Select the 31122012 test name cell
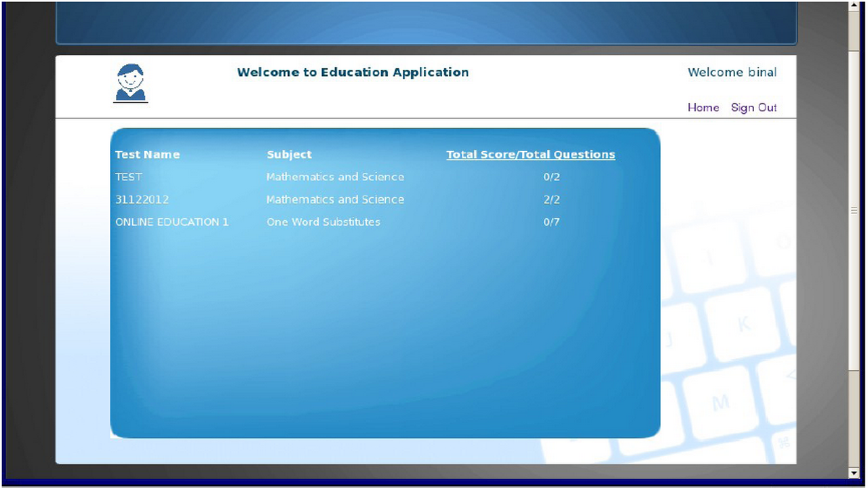 pyautogui.click(x=142, y=200)
